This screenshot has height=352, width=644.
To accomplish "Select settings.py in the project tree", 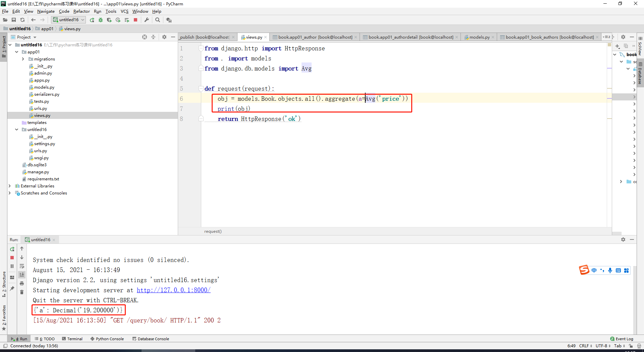I will tap(44, 144).
